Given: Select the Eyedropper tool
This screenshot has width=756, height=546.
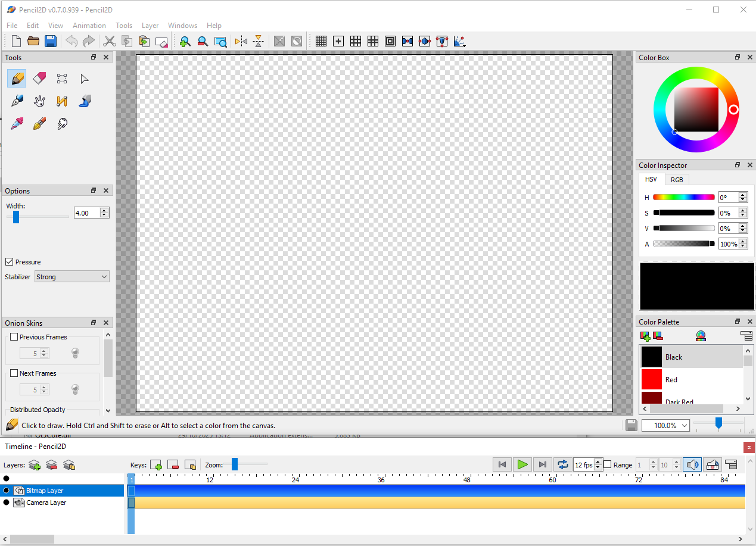Looking at the screenshot, I should [x=17, y=124].
